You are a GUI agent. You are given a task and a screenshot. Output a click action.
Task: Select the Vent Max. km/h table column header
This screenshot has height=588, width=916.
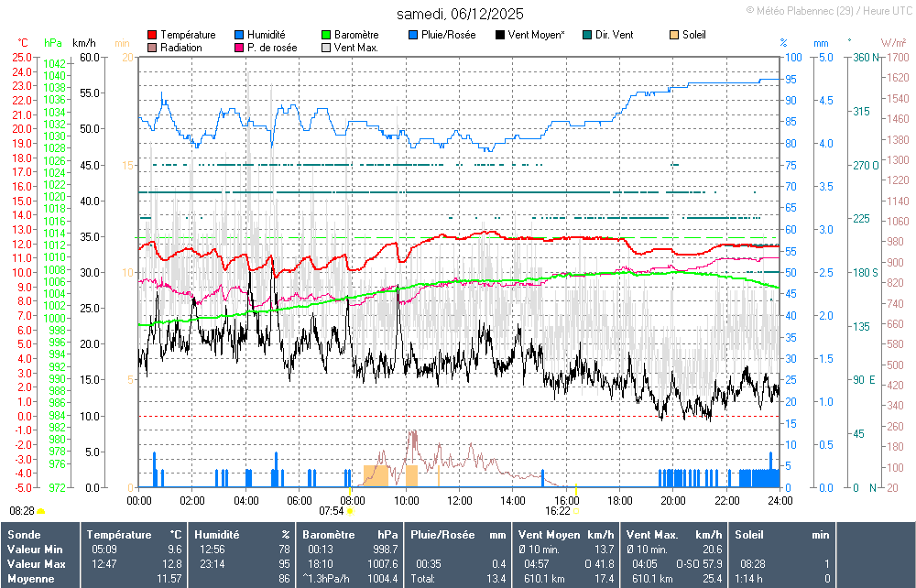coord(674,534)
